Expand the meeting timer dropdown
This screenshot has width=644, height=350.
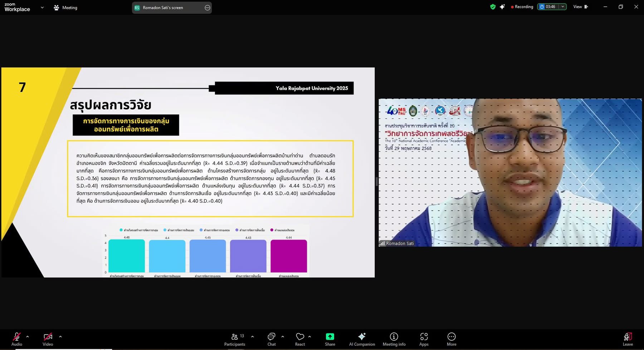click(x=563, y=7)
